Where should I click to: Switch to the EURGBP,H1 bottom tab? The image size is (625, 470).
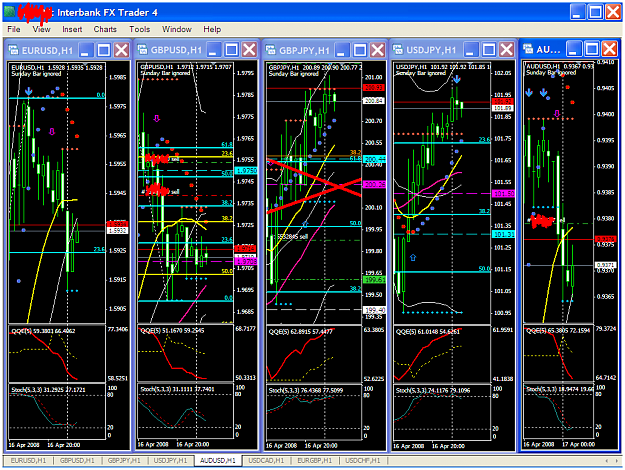click(x=314, y=460)
